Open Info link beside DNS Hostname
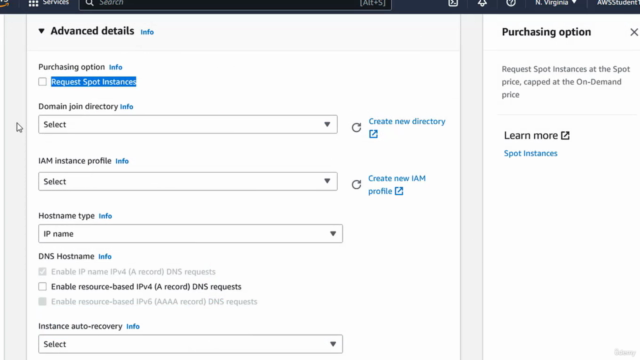The height and width of the screenshot is (360, 640). click(x=105, y=256)
